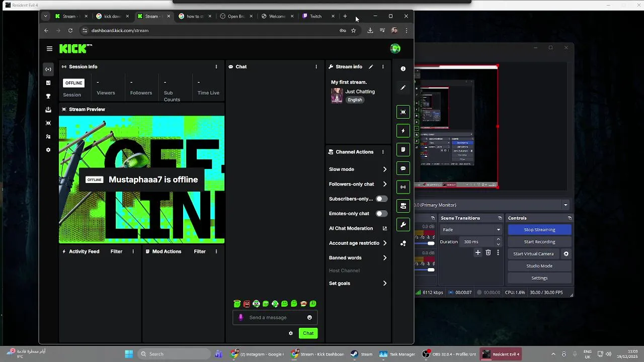
Task: Expand Slow mode options
Action: [x=358, y=169]
